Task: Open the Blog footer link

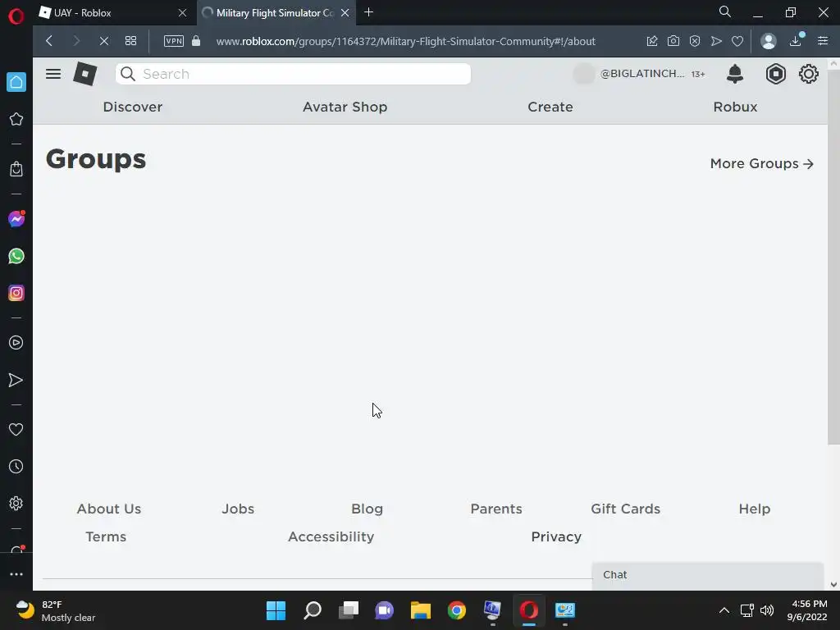Action: point(367,509)
